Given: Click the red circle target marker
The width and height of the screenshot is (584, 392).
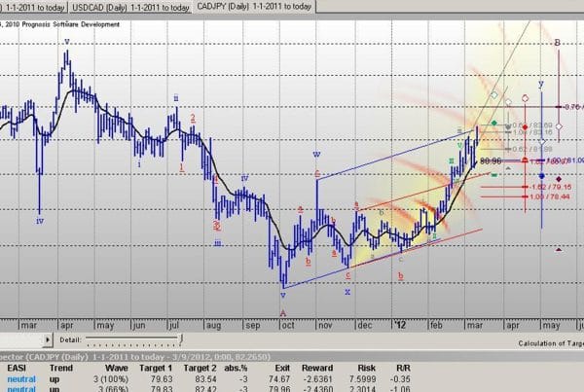Looking at the screenshot, I should click(x=525, y=98).
